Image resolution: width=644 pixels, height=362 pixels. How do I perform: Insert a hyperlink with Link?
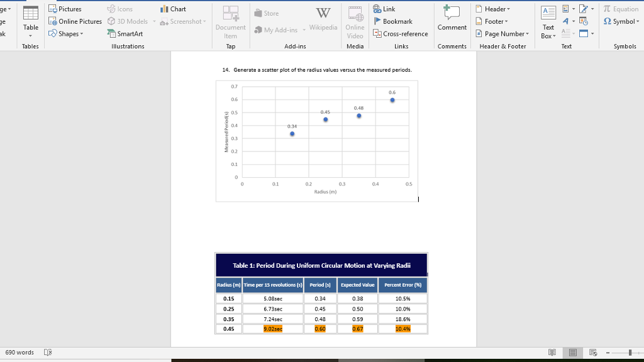coord(386,8)
